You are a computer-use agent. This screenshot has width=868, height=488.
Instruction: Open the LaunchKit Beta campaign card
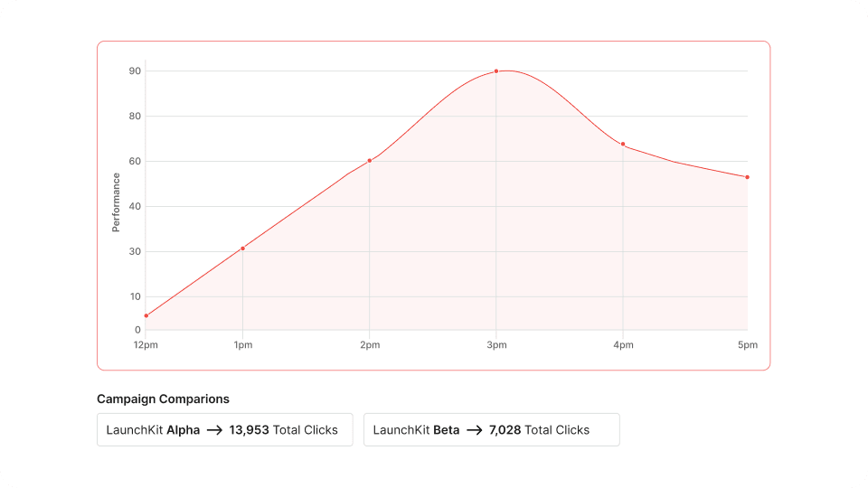[x=492, y=429]
